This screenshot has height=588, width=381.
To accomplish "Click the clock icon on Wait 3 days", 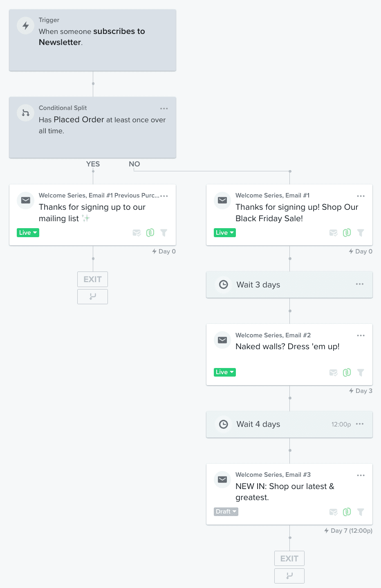I will click(224, 285).
